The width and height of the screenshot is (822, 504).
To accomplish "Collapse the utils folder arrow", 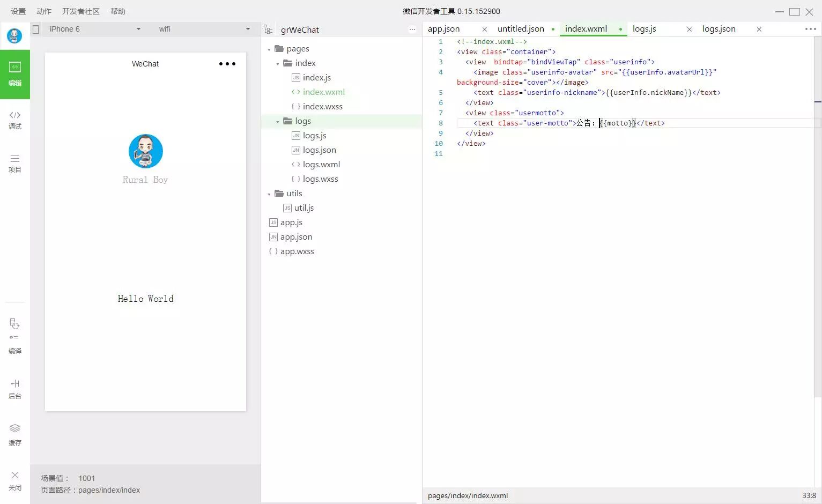I will coord(269,194).
